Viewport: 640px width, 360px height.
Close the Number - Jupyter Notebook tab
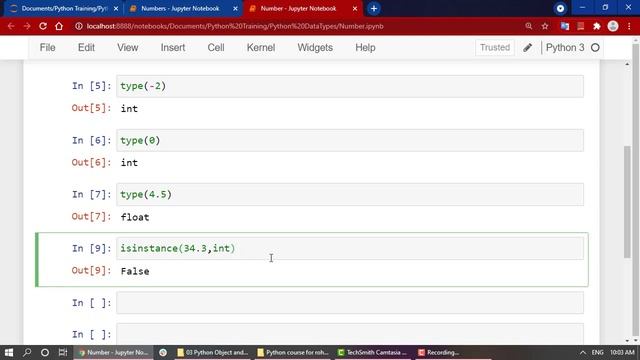(x=355, y=9)
